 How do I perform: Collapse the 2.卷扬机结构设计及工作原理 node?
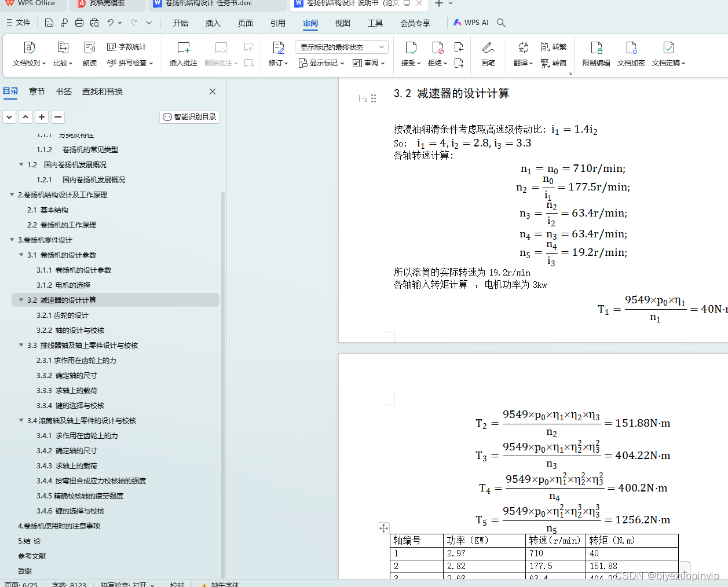(12, 195)
